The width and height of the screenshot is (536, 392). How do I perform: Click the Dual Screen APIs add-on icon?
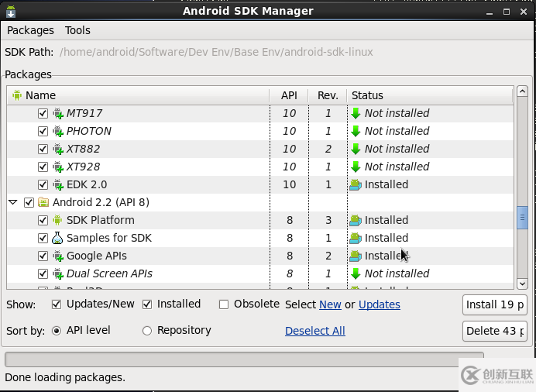tap(58, 273)
